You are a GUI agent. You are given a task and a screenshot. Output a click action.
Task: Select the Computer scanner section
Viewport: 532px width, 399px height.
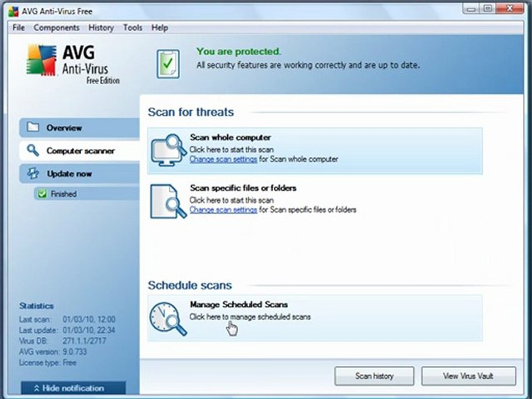pyautogui.click(x=79, y=151)
